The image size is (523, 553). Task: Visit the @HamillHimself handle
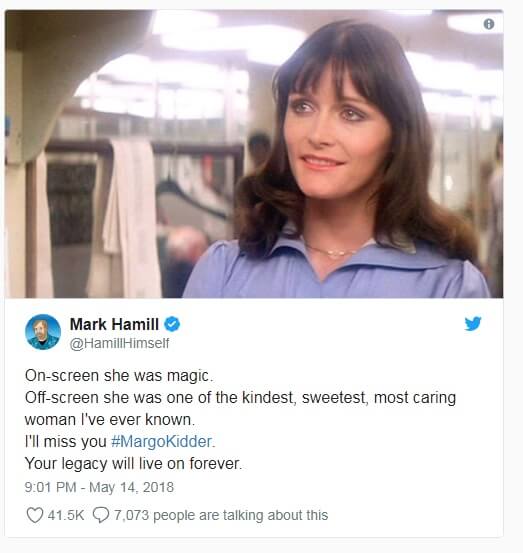tap(119, 343)
